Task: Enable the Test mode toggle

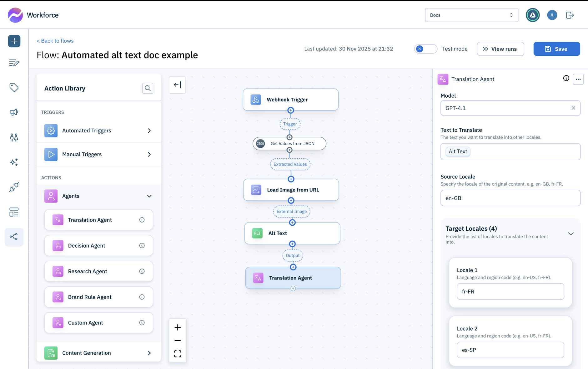Action: (x=426, y=49)
